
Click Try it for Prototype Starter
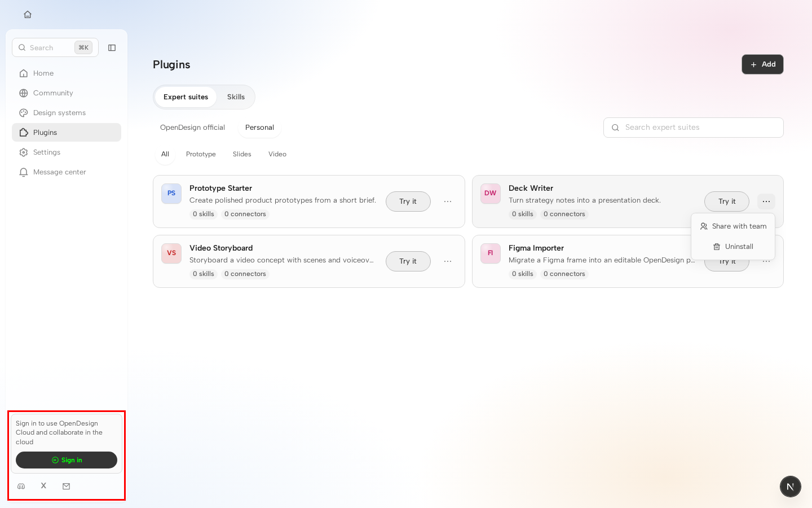coord(408,202)
